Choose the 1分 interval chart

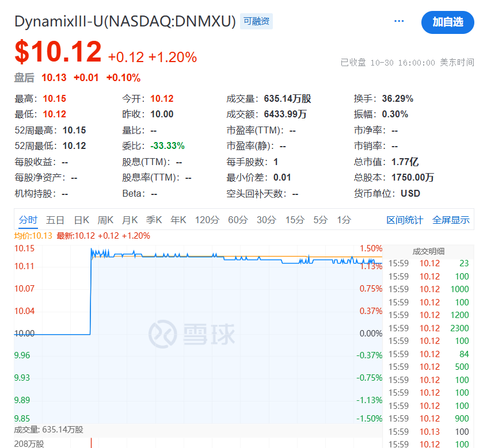click(344, 220)
